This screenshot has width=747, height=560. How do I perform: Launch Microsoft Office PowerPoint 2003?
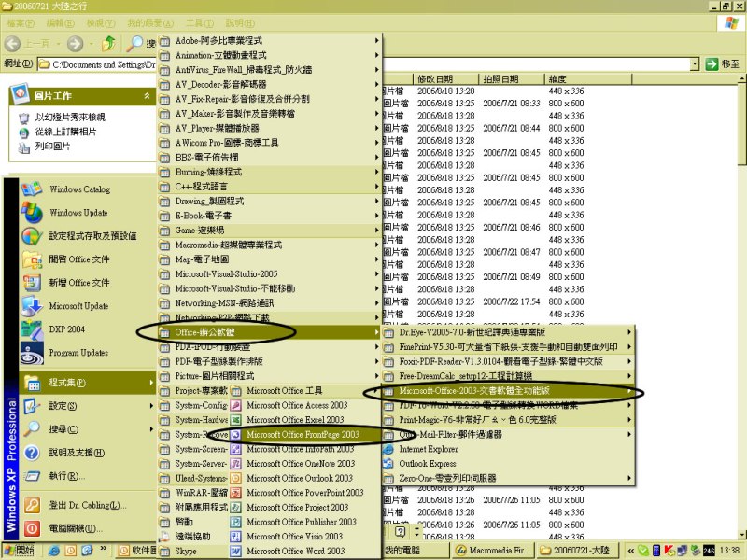click(305, 493)
